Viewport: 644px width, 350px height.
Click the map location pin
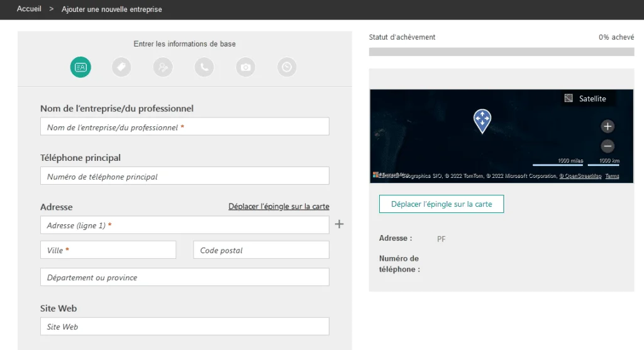[482, 121]
